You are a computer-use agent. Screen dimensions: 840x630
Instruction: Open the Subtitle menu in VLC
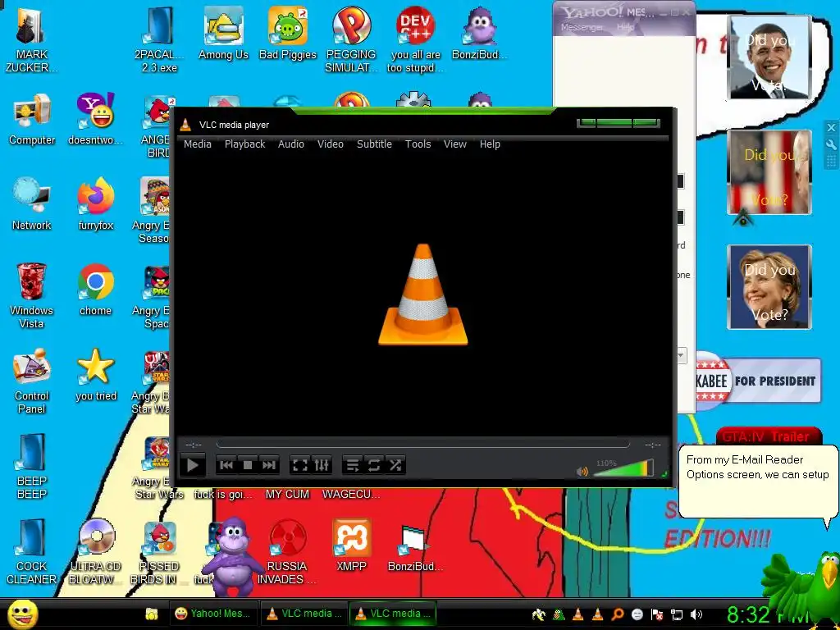[x=374, y=144]
